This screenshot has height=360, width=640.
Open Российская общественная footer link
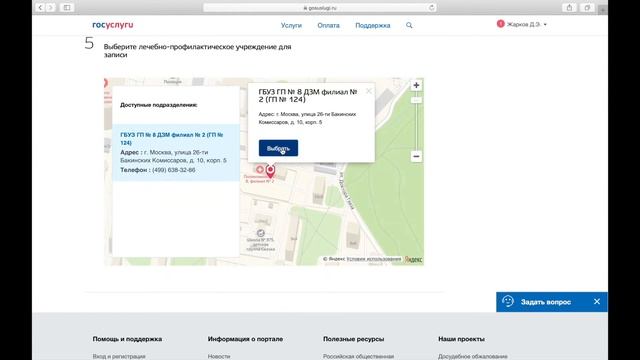[x=358, y=356]
